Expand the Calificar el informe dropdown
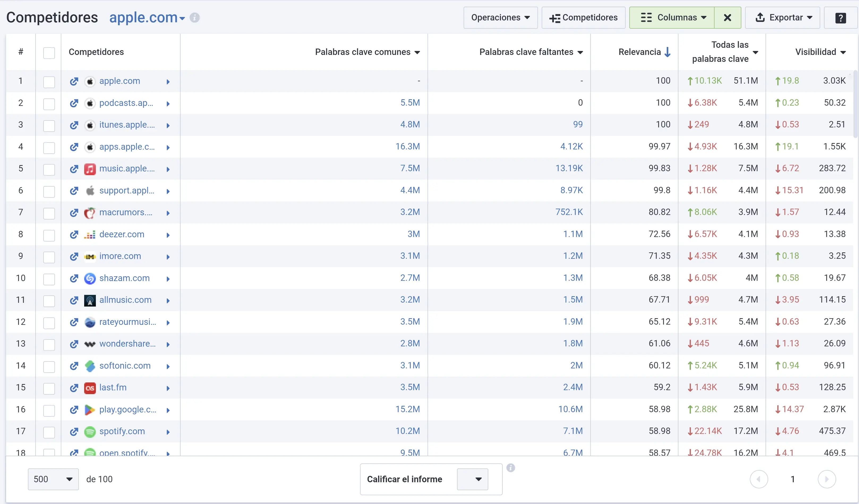 [472, 479]
